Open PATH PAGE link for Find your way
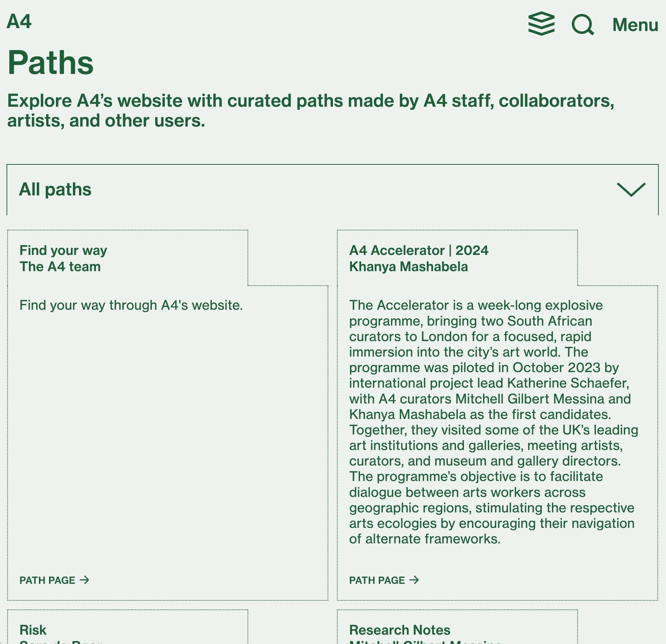 [48, 580]
